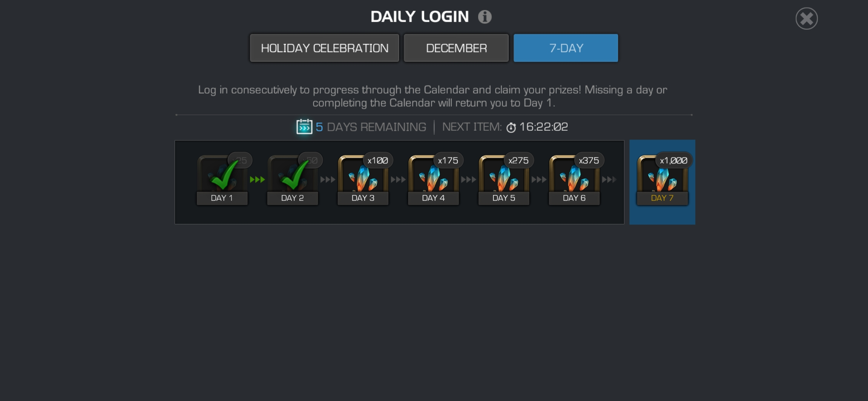View the Day 3 x100 crystal reward
Viewport: 868px width, 401px height.
tap(363, 179)
